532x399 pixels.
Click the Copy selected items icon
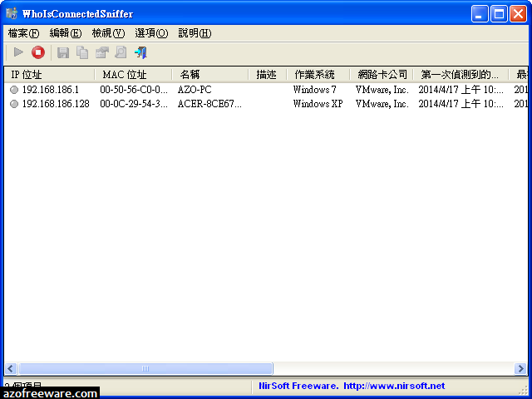(x=82, y=52)
